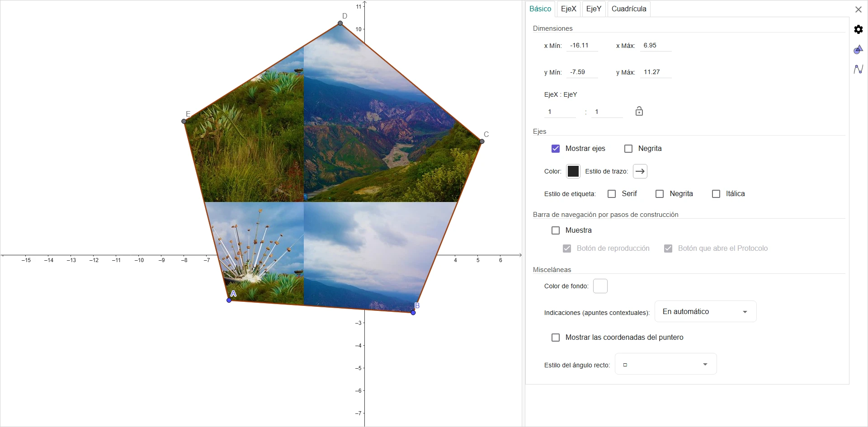The width and height of the screenshot is (868, 427).
Task: Expand the Indicaciones En automático dropdown
Action: [x=705, y=311]
